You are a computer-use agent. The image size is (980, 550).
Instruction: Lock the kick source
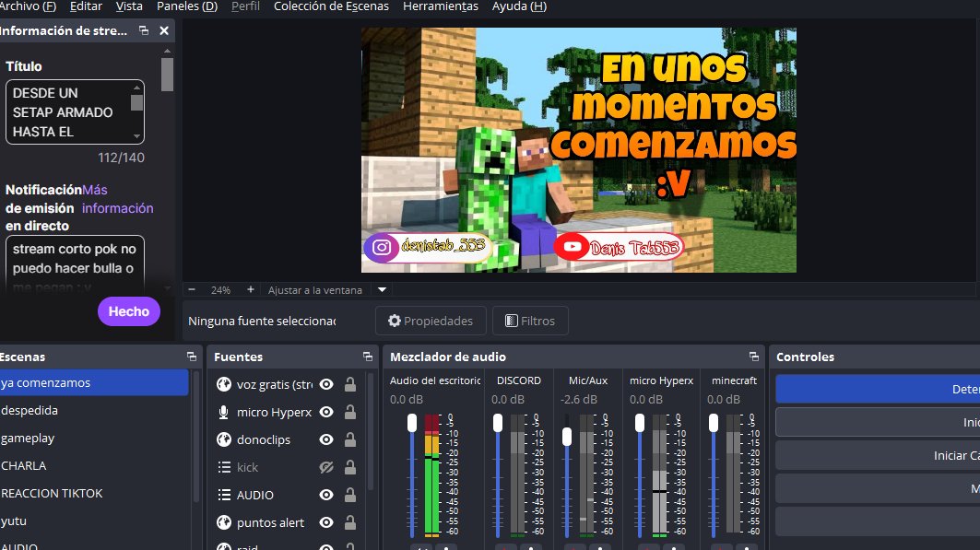[350, 467]
